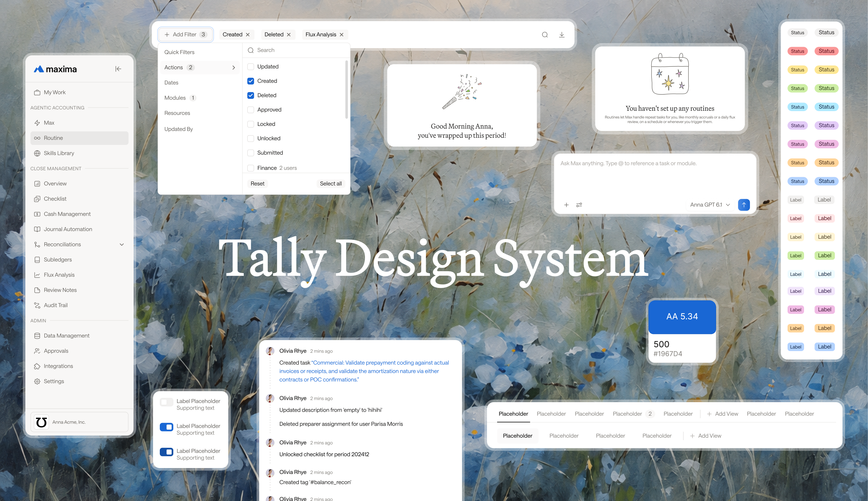The width and height of the screenshot is (868, 501).
Task: Click Select all in filter menu
Action: (x=331, y=183)
